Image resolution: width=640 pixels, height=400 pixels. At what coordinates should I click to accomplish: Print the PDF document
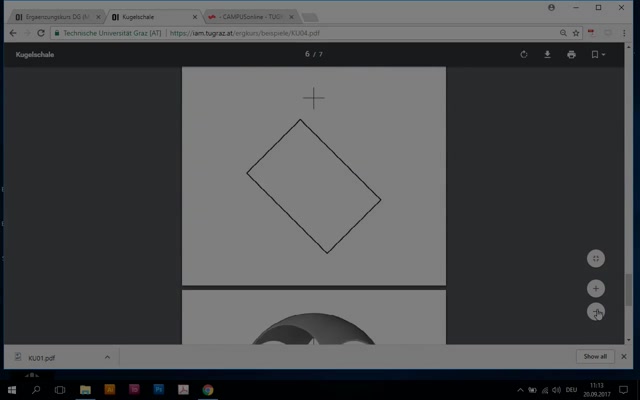pyautogui.click(x=571, y=55)
